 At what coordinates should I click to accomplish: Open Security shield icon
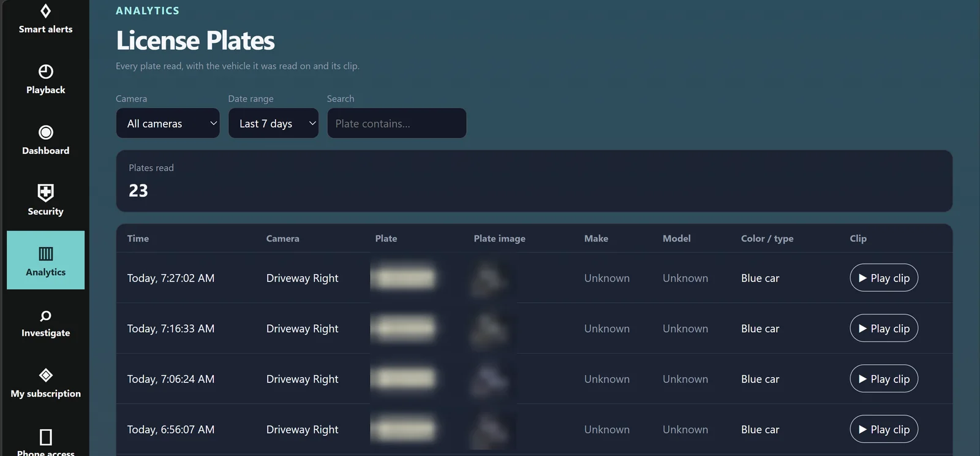(45, 192)
